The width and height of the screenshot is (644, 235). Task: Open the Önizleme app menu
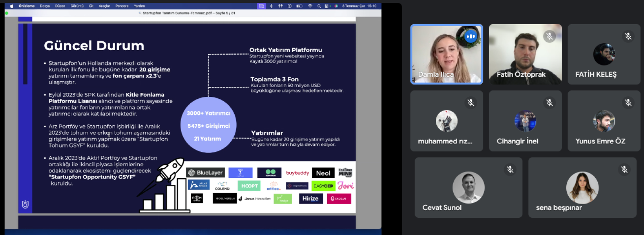27,6
